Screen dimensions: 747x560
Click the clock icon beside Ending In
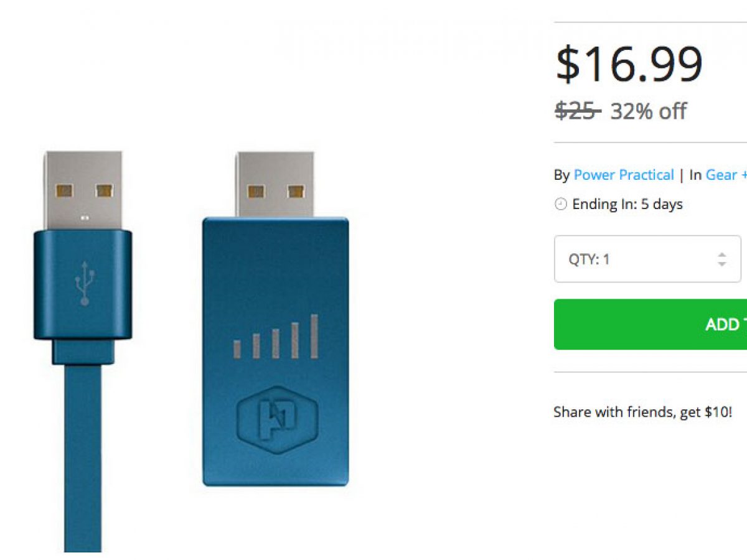[561, 205]
